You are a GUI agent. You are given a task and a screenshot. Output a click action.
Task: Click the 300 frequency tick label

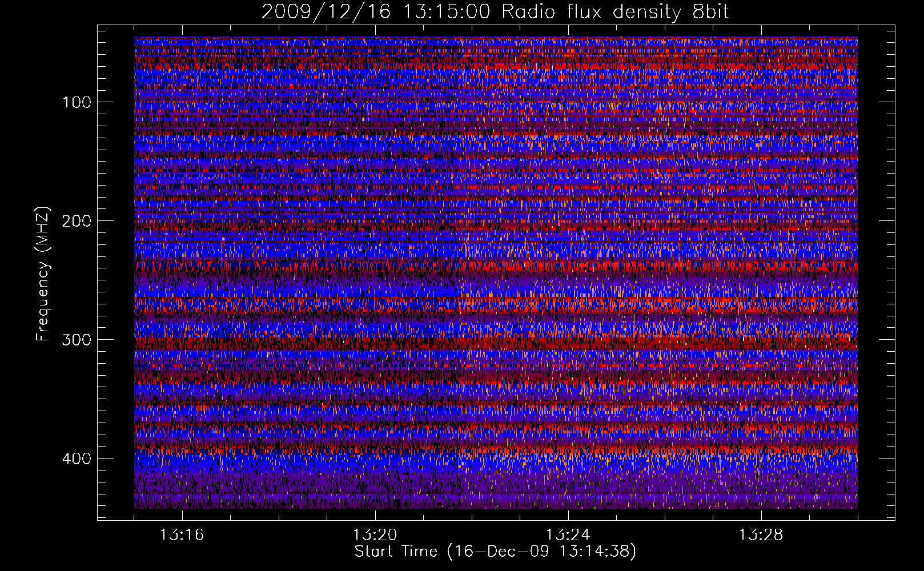[x=77, y=340]
